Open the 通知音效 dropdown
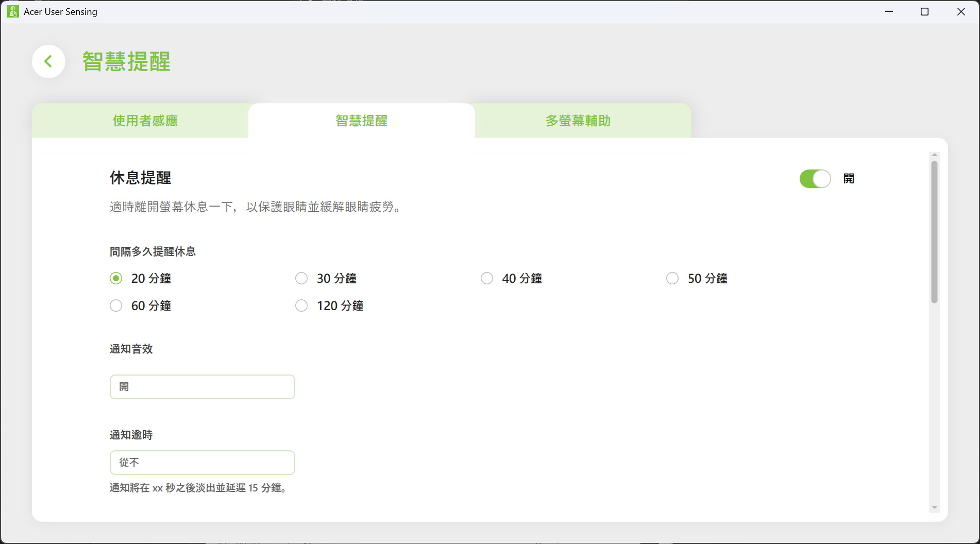The height and width of the screenshot is (544, 980). [202, 387]
